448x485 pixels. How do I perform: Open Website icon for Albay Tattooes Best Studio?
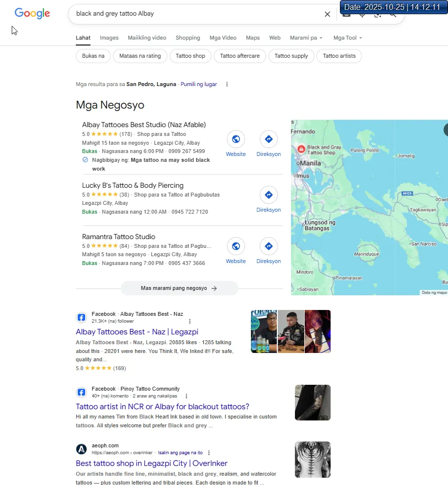236,139
